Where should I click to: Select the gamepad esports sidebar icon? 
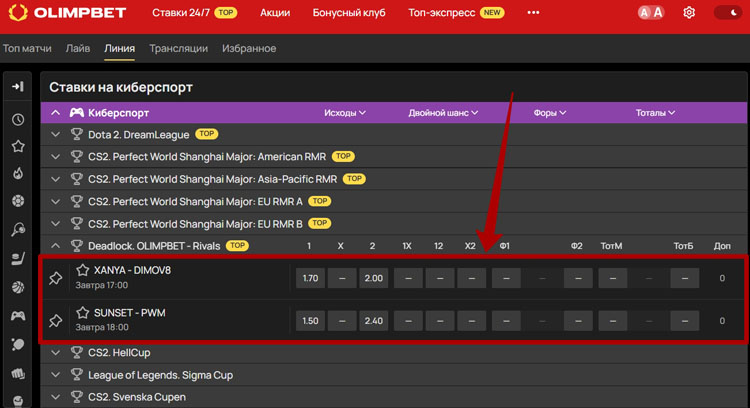[18, 316]
